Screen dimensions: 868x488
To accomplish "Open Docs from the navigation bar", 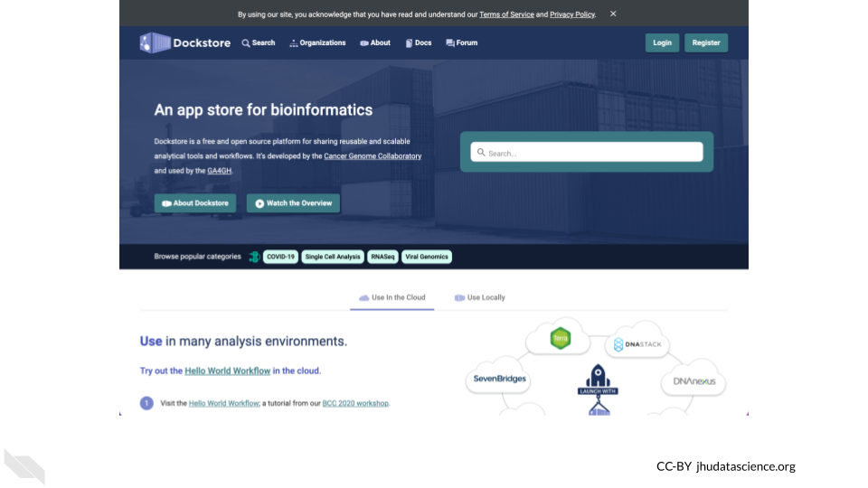I will point(419,42).
